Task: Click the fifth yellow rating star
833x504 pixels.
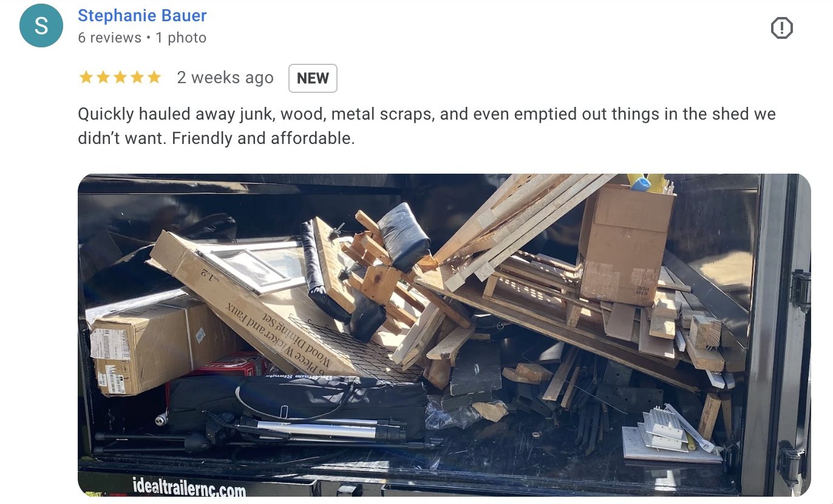Action: click(154, 77)
